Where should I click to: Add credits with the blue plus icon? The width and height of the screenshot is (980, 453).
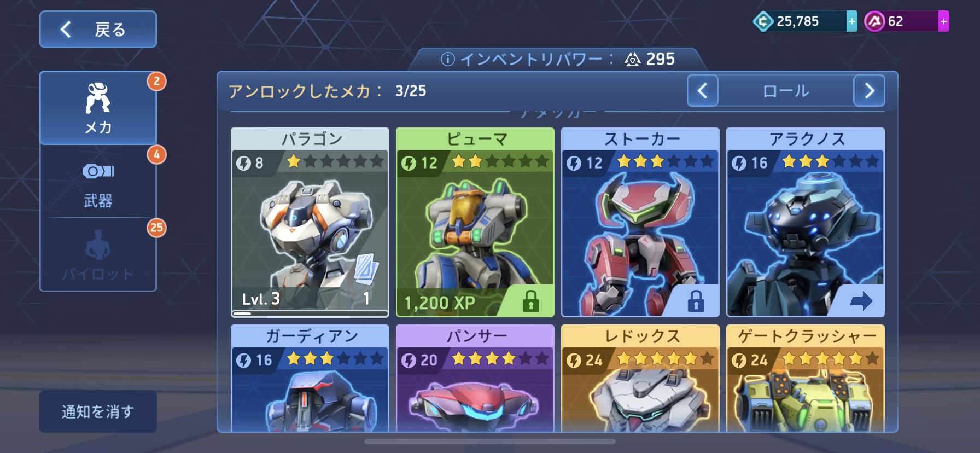[x=851, y=21]
